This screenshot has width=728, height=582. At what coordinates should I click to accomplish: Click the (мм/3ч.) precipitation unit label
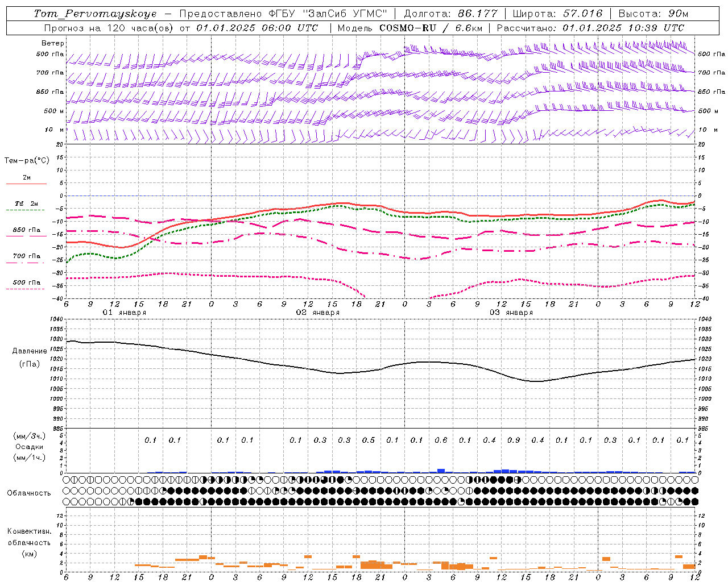tap(29, 436)
